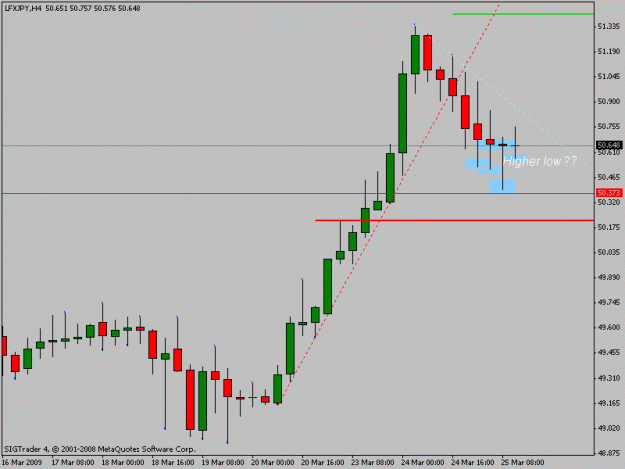
Task: Select the thick red horizontal line near 50.175
Action: pos(454,220)
